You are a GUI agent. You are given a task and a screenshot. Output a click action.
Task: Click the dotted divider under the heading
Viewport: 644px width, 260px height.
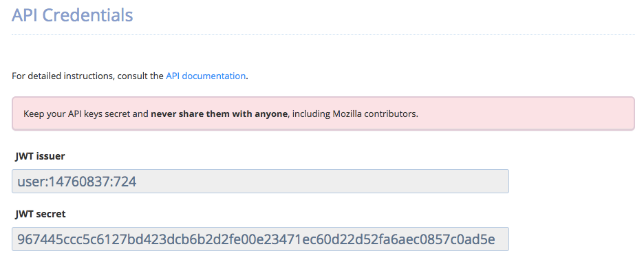(323, 34)
